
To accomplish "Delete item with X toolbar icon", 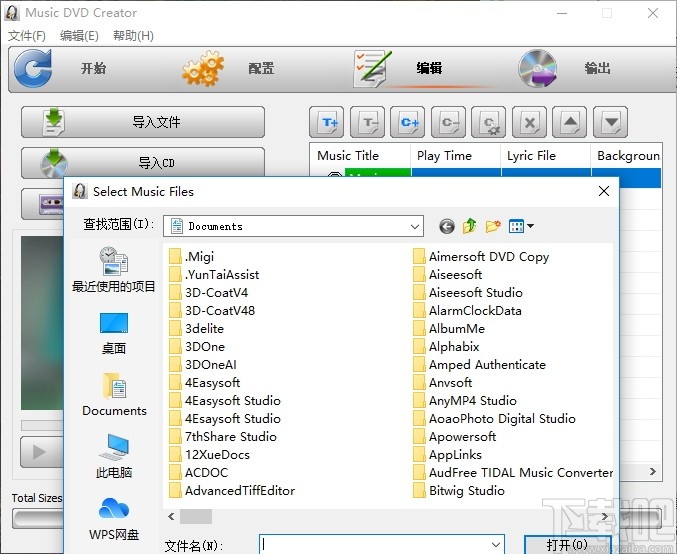I will click(x=529, y=122).
